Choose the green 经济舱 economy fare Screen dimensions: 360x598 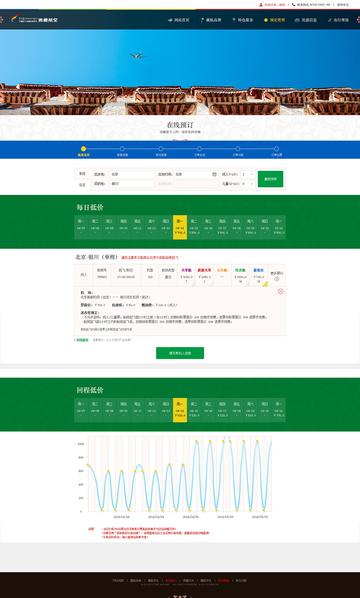pos(240,275)
